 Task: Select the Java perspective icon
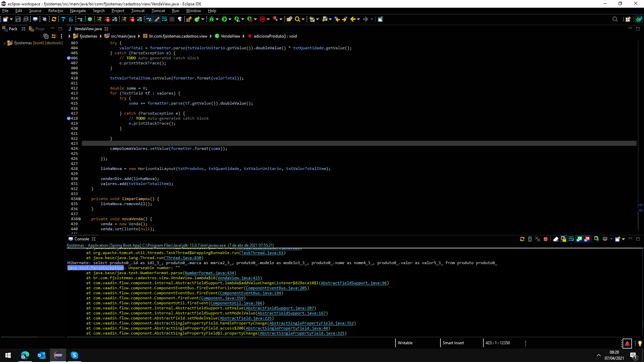[639, 19]
